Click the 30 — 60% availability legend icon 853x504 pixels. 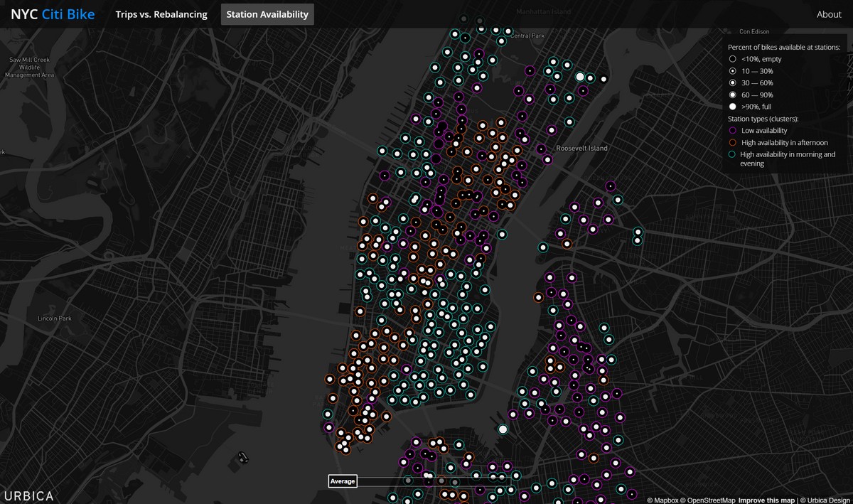732,82
